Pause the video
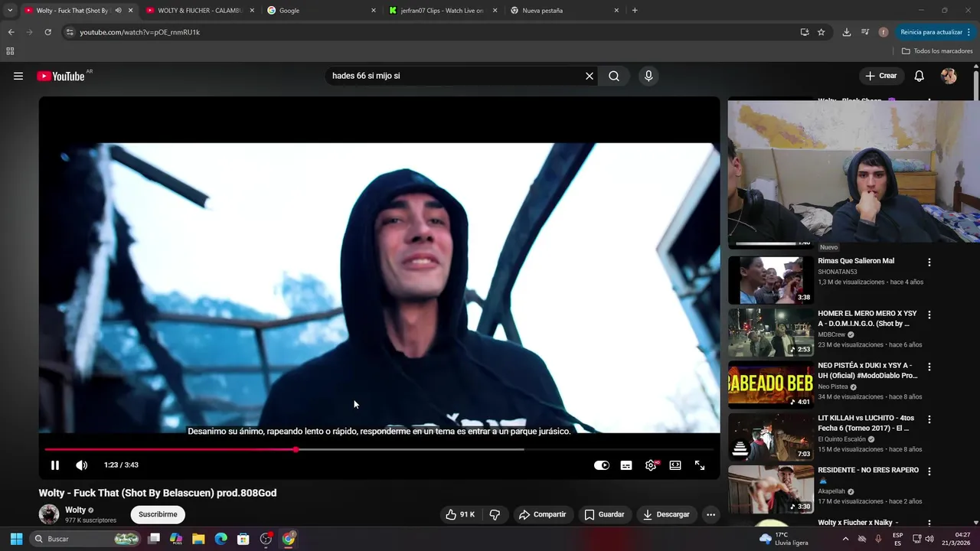The width and height of the screenshot is (980, 551). coord(55,465)
